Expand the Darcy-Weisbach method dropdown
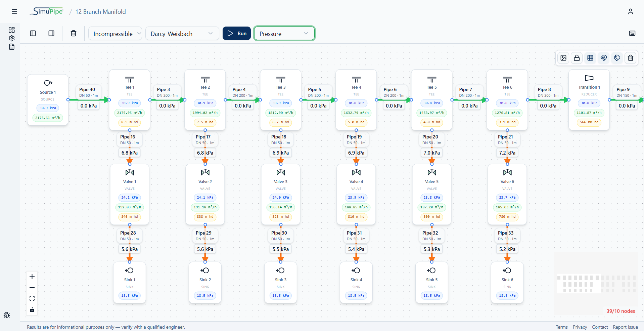Image resolution: width=644 pixels, height=331 pixels. pos(182,34)
